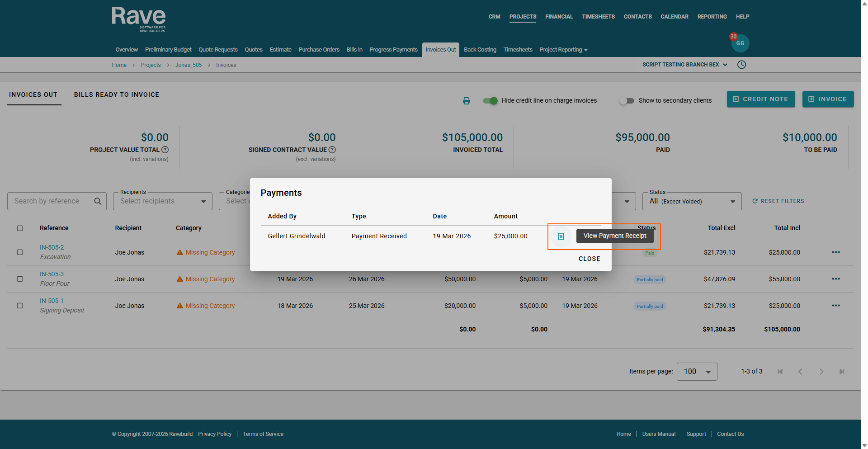Toggle Hide credit line on charge invoices

(490, 101)
